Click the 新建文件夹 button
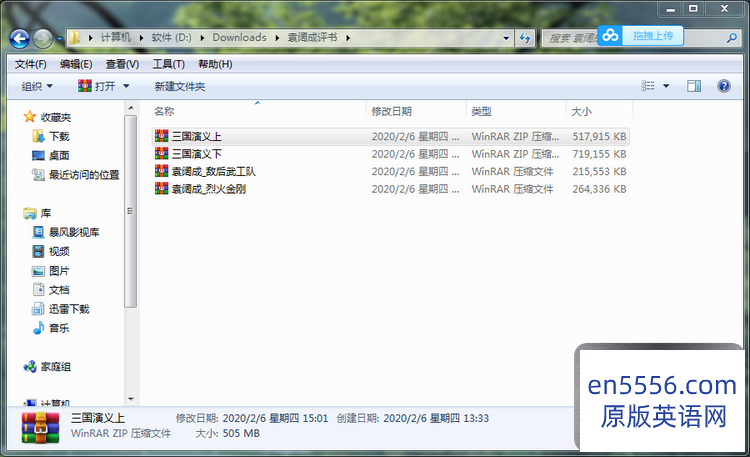750x457 pixels. (180, 87)
